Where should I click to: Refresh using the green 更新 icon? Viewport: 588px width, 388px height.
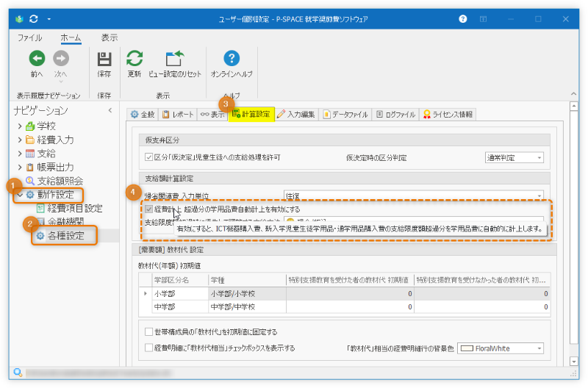pos(135,59)
